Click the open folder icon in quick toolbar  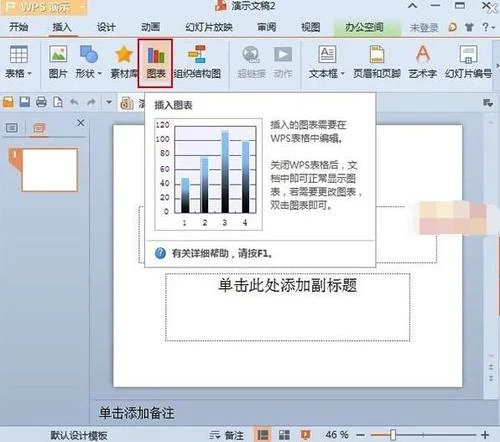pos(8,102)
